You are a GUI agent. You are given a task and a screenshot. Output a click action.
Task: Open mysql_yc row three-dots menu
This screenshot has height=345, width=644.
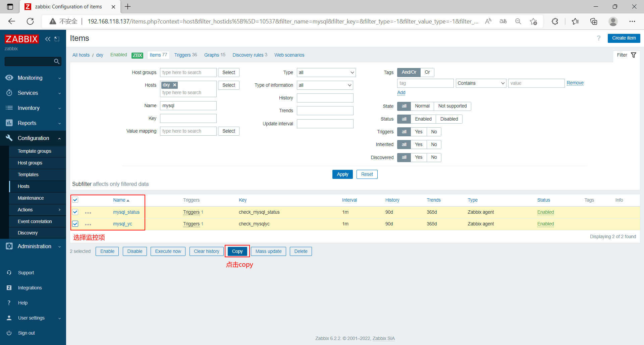88,224
